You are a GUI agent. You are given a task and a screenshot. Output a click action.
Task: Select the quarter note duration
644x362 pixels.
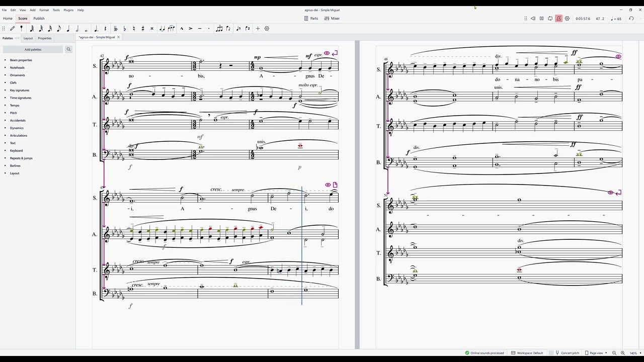[x=68, y=29]
